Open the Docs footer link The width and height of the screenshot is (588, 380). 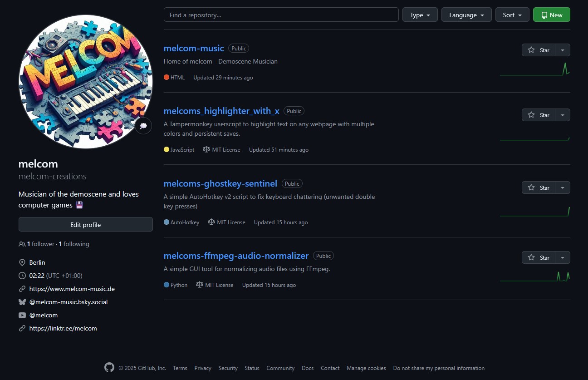[x=308, y=368]
